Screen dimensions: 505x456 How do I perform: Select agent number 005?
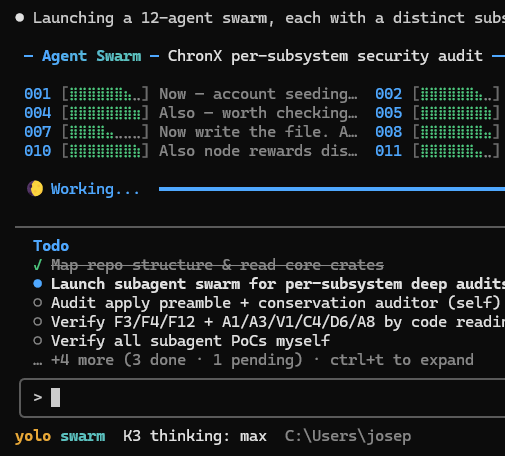click(389, 113)
